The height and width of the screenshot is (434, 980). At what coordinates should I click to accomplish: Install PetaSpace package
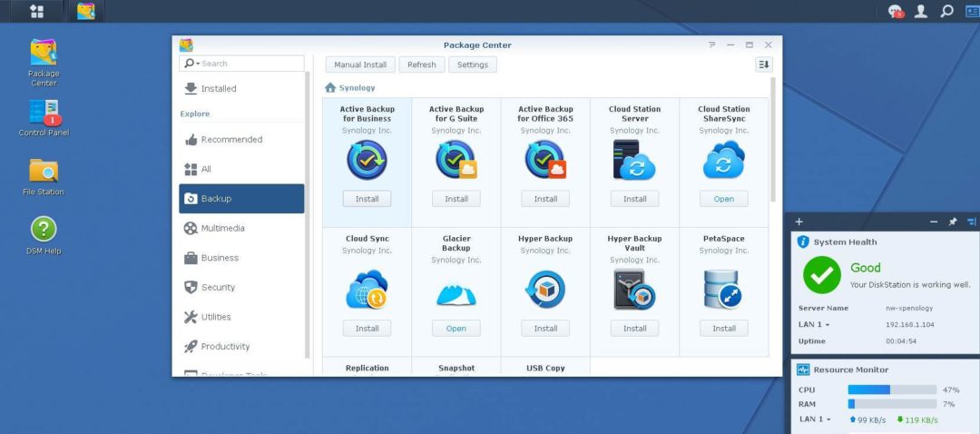coord(724,329)
